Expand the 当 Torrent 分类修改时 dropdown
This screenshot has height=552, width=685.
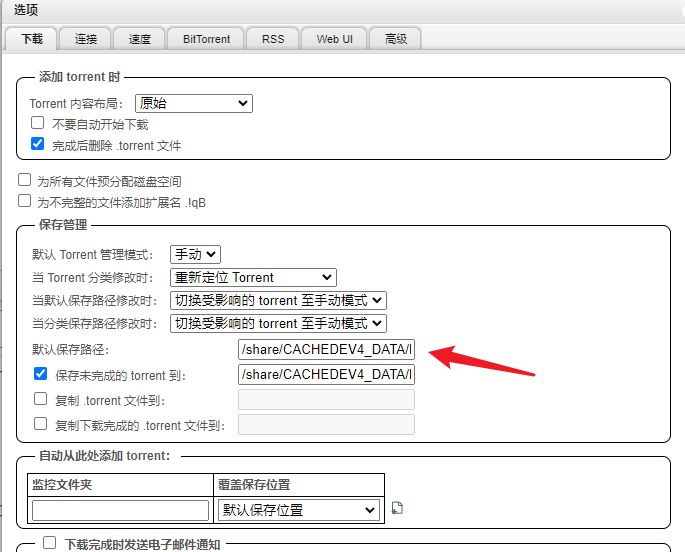click(253, 277)
